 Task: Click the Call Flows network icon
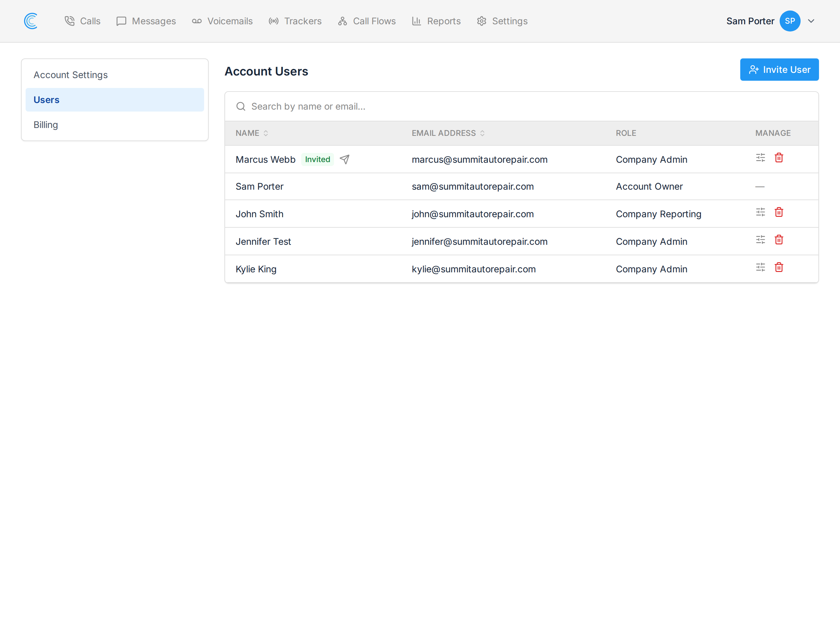coord(343,21)
